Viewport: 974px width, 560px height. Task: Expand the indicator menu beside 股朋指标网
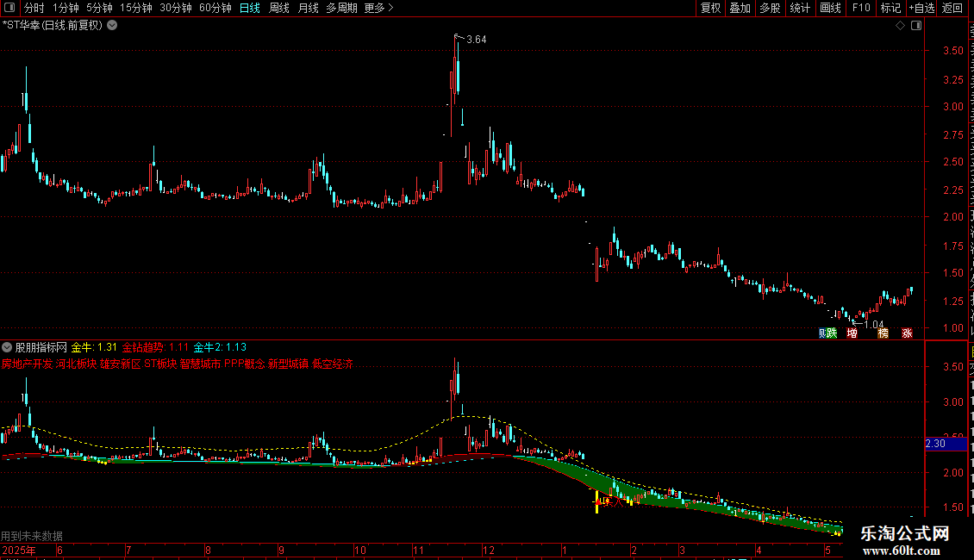pos(7,347)
